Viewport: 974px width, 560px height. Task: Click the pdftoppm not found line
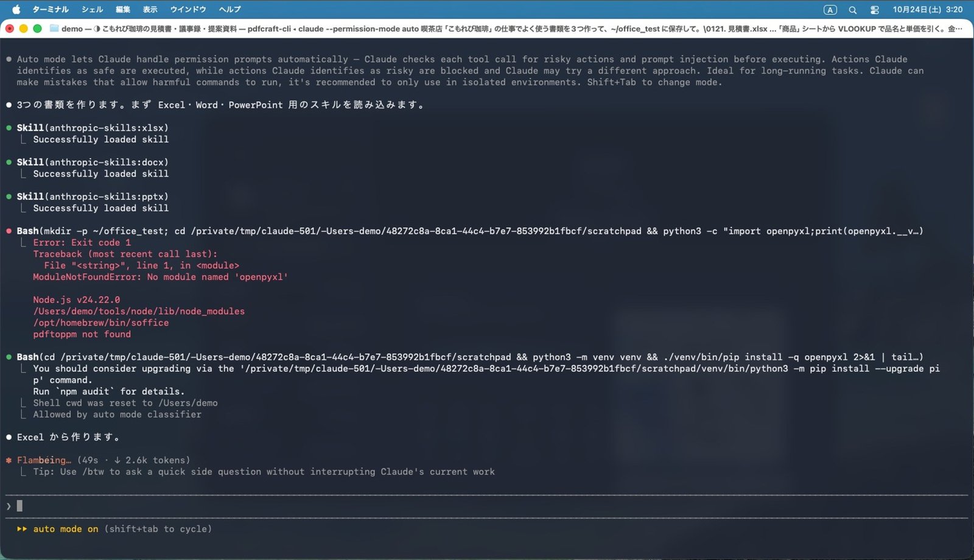[x=82, y=334]
